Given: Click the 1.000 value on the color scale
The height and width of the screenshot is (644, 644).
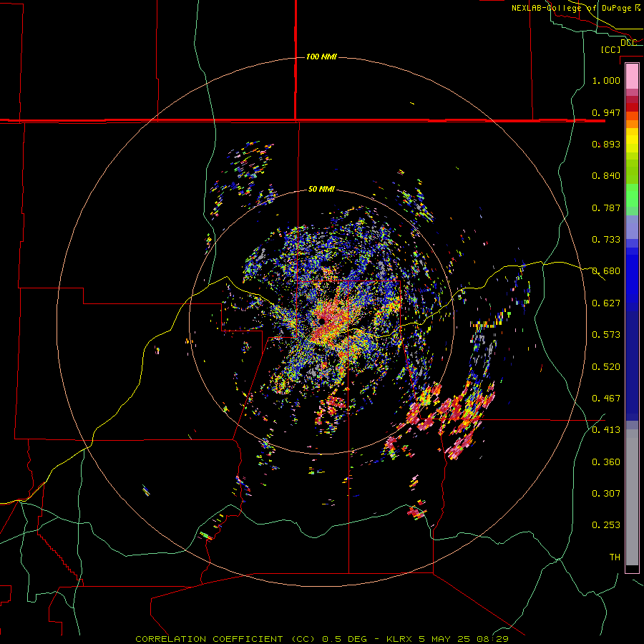Looking at the screenshot, I should [x=606, y=80].
